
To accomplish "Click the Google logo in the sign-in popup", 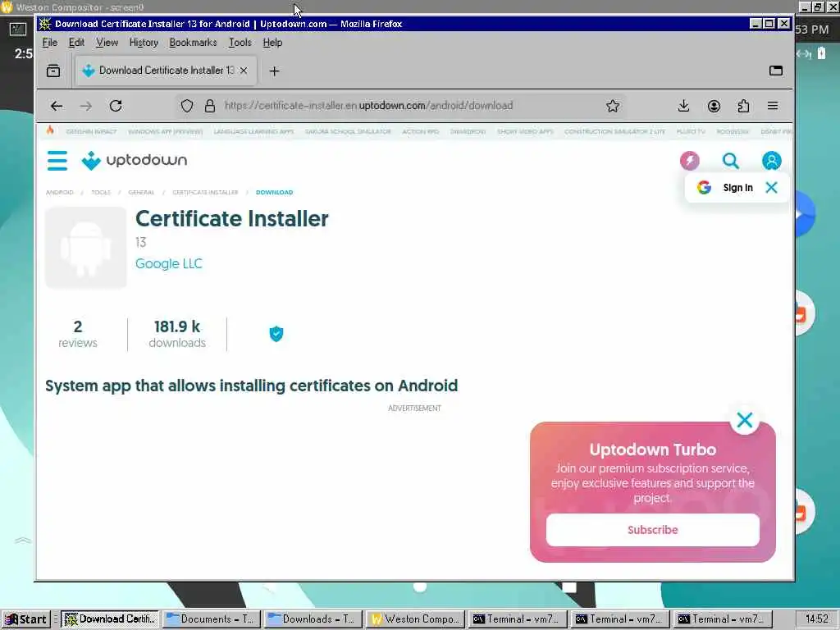I will click(x=704, y=187).
